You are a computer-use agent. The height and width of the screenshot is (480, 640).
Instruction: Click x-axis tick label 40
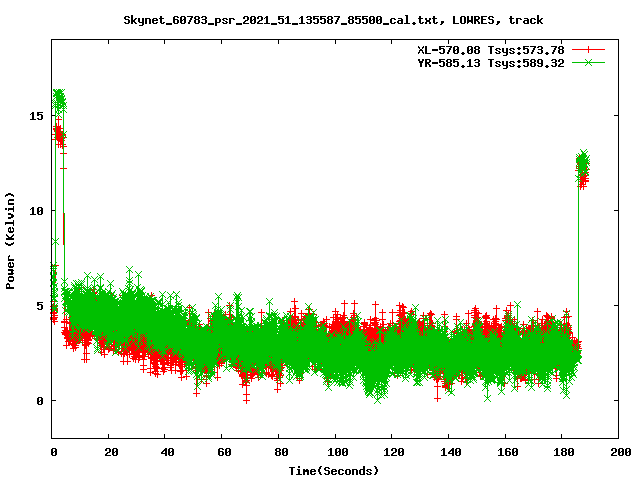tap(167, 452)
